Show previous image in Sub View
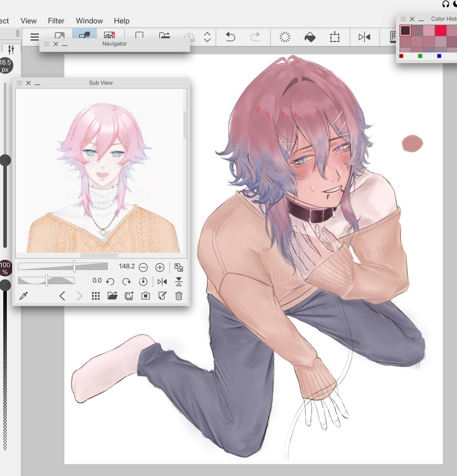This screenshot has width=457, height=476. tap(62, 296)
